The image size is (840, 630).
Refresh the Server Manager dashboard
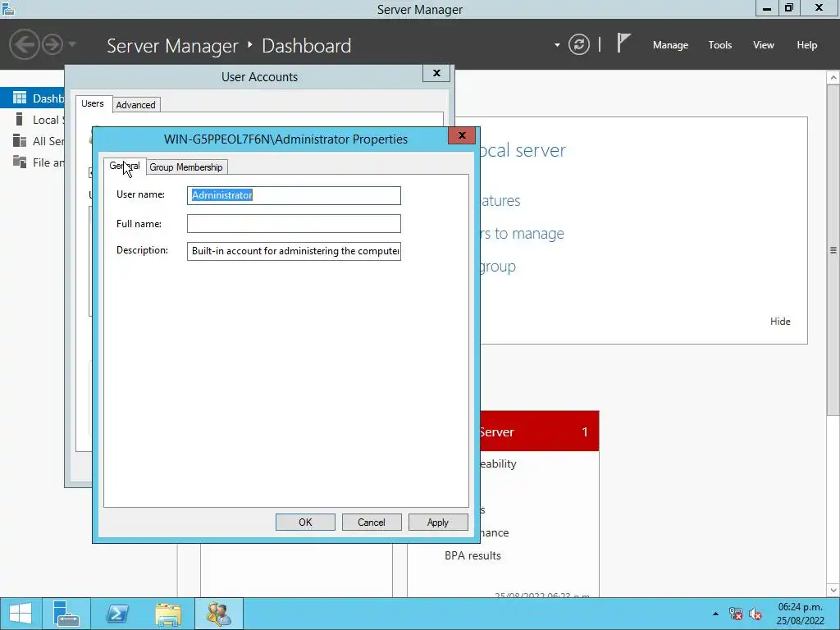click(x=578, y=44)
